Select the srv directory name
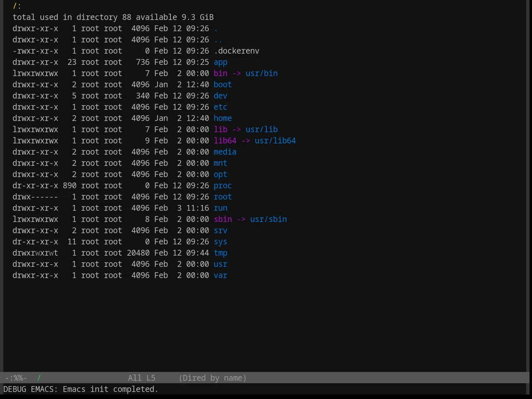532x399 pixels. pyautogui.click(x=220, y=231)
